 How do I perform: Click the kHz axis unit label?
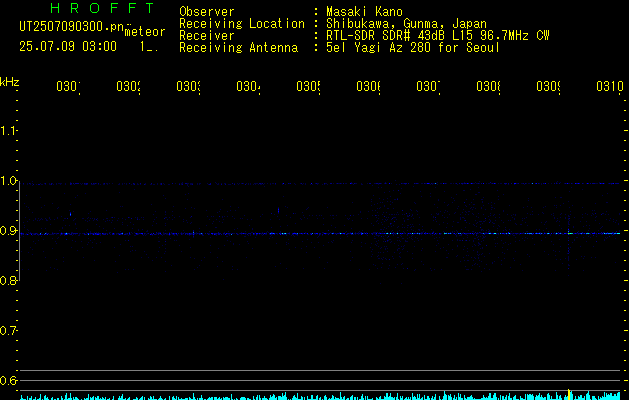coord(10,82)
